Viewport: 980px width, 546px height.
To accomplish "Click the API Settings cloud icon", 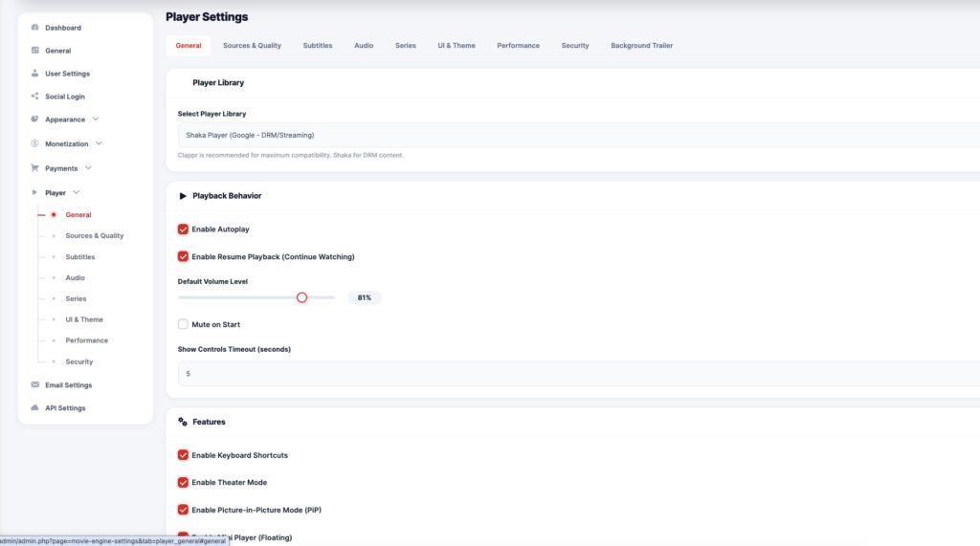I will 35,408.
